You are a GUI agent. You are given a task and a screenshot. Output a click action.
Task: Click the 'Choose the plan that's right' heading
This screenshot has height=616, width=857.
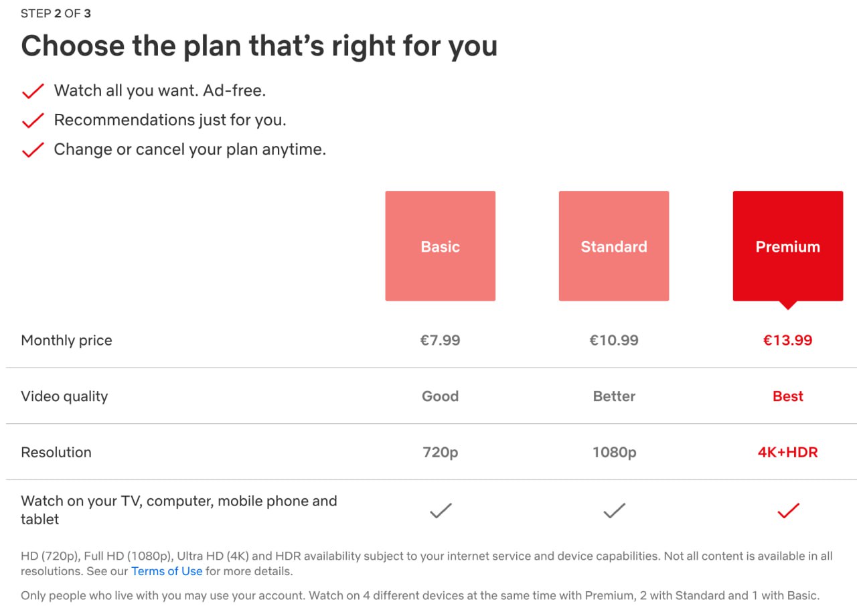click(259, 46)
